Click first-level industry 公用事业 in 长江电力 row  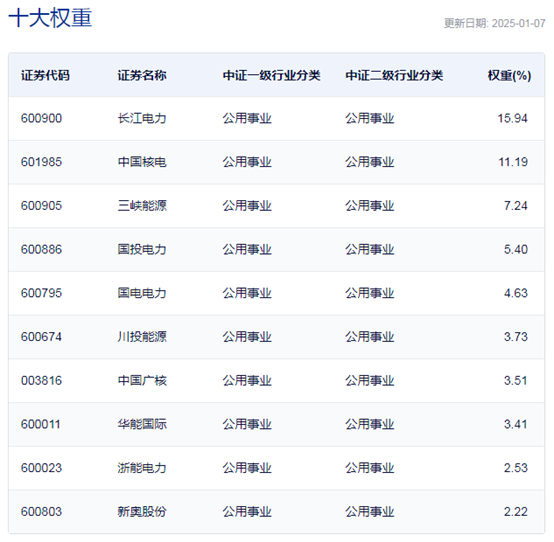click(x=247, y=118)
